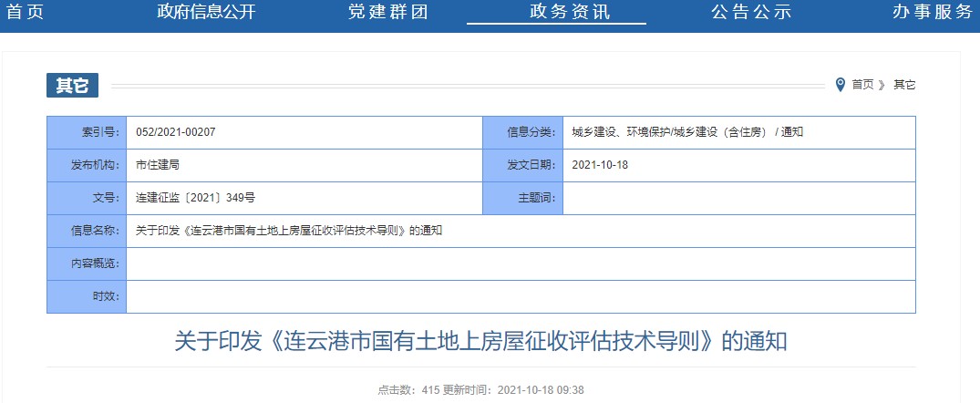
Task: Select index number 052/2021-00207 value
Action: click(x=175, y=132)
